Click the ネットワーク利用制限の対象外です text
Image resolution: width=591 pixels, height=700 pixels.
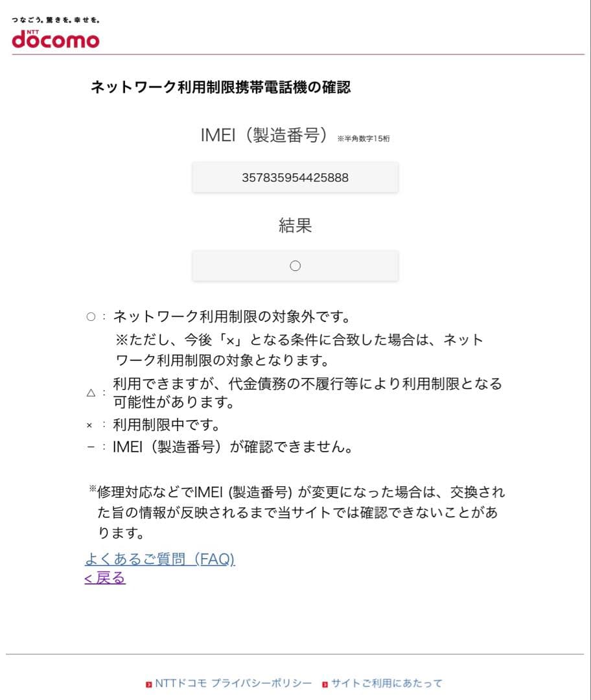pyautogui.click(x=231, y=316)
